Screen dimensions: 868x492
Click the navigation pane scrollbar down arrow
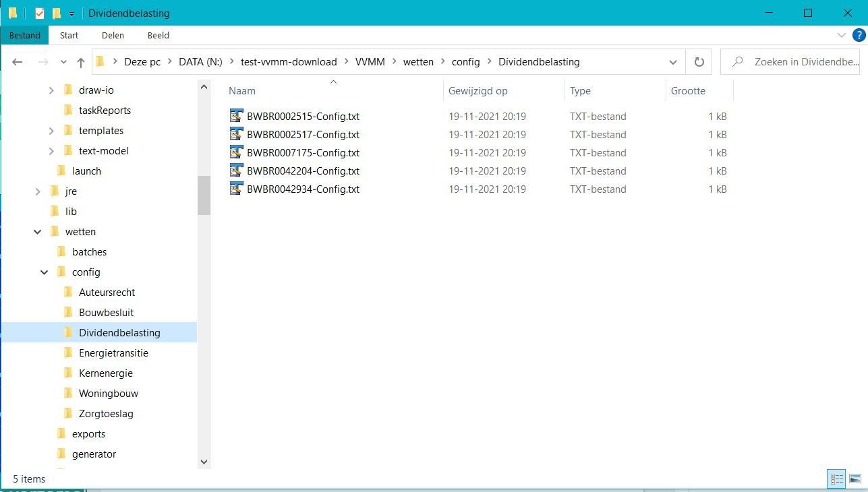[x=204, y=462]
